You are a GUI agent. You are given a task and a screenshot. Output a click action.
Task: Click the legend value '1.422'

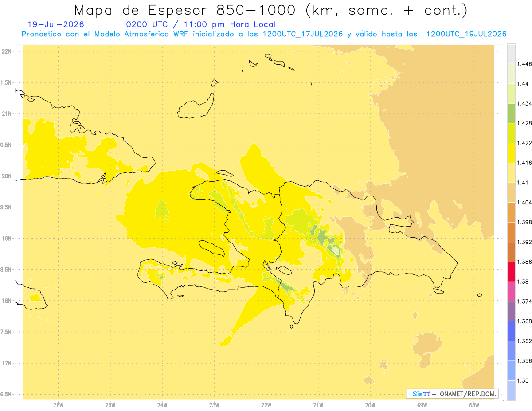pyautogui.click(x=524, y=143)
